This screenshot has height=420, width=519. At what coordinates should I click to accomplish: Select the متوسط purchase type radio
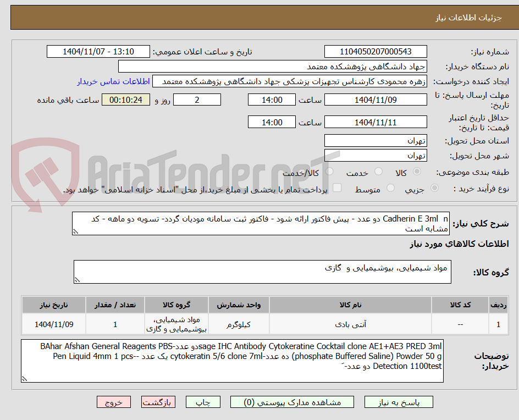pos(390,188)
